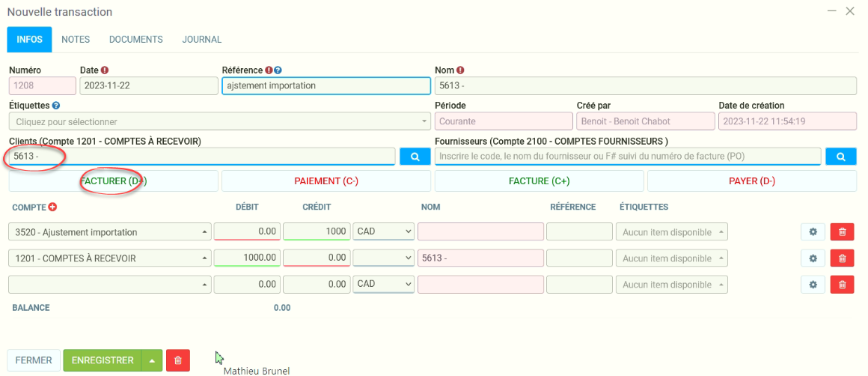Click the blue help icon beside Référence
The image size is (868, 376).
tap(278, 70)
